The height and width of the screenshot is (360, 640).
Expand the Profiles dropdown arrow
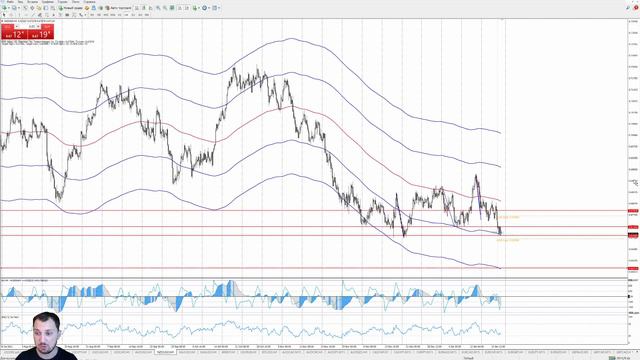pyautogui.click(x=19, y=8)
